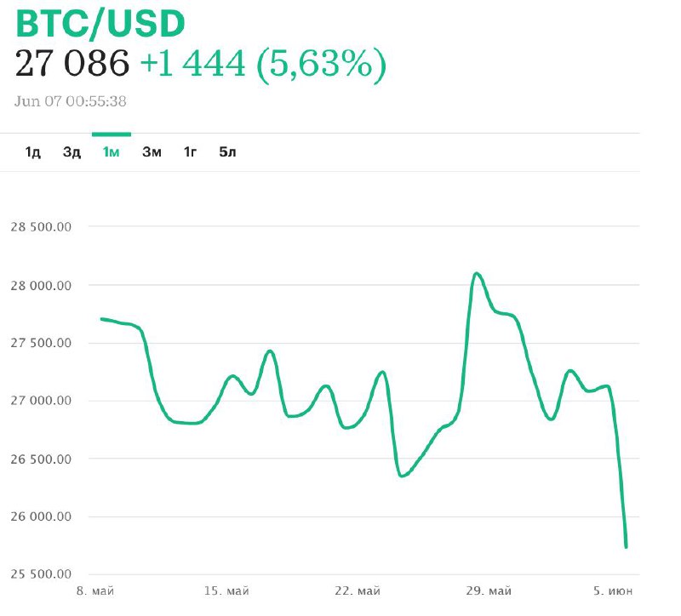Click the 5. июн date label
This screenshot has height=616, width=681.
613,590
